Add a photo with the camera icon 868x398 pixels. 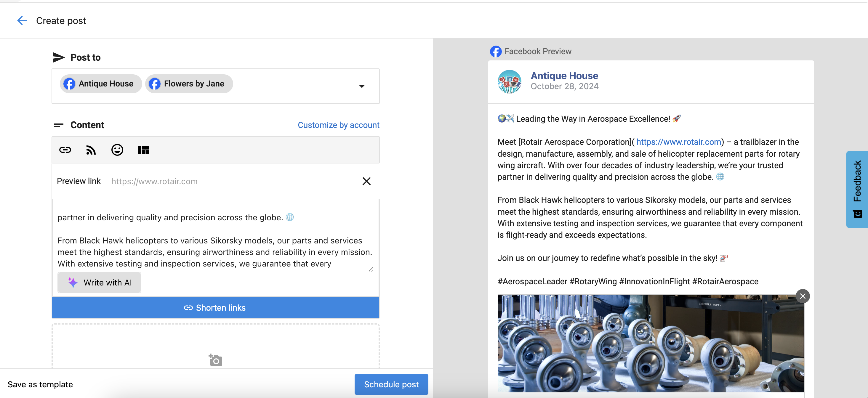pyautogui.click(x=215, y=360)
